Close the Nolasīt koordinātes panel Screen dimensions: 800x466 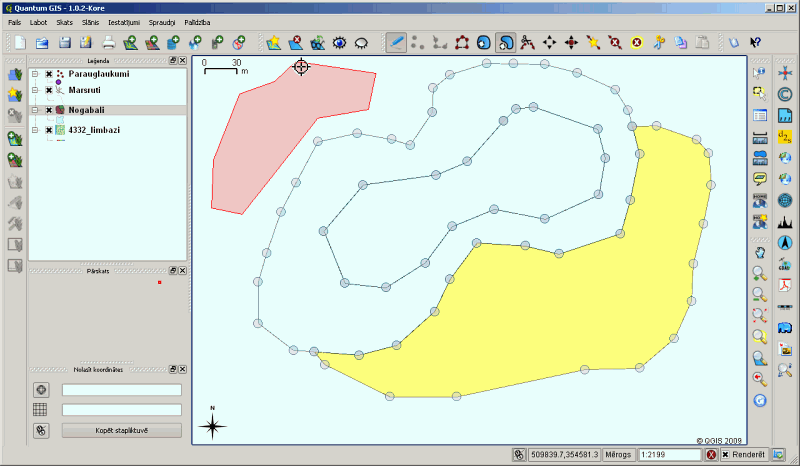pos(182,370)
